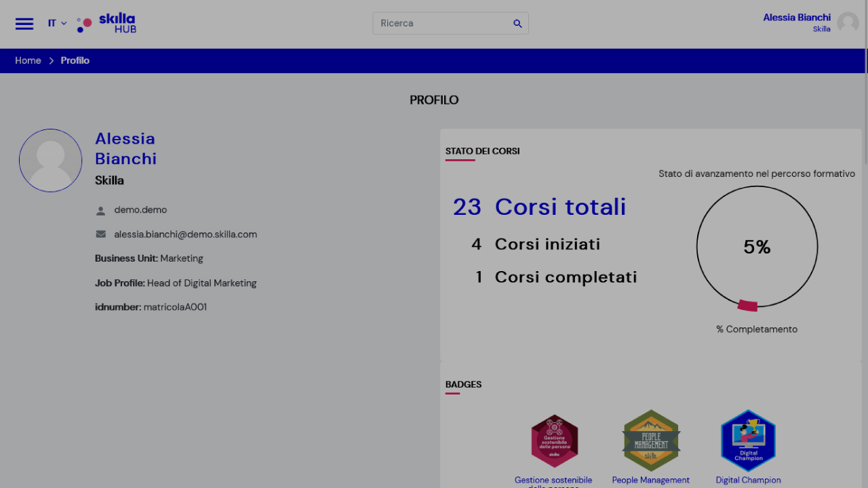Click the Skilla HUB logo

coord(107,24)
